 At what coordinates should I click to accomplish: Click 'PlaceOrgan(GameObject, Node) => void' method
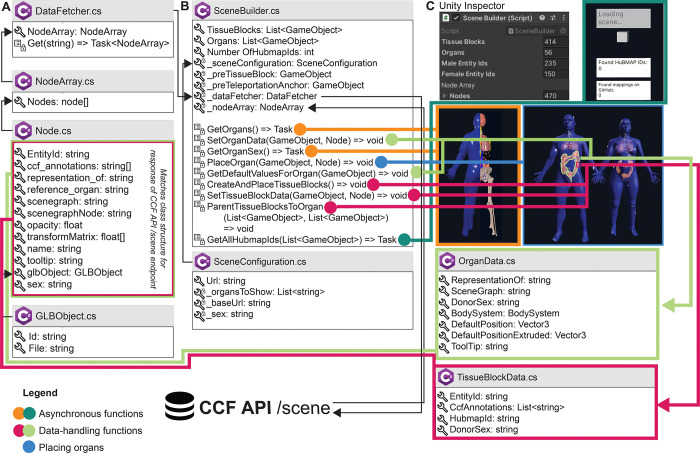[x=290, y=162]
